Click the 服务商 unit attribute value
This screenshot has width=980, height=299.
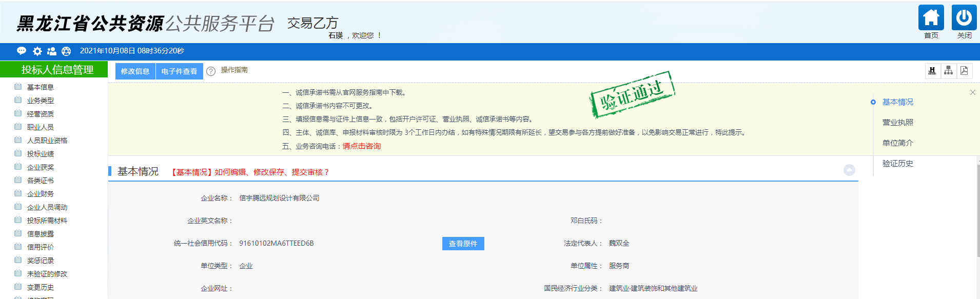point(619,266)
